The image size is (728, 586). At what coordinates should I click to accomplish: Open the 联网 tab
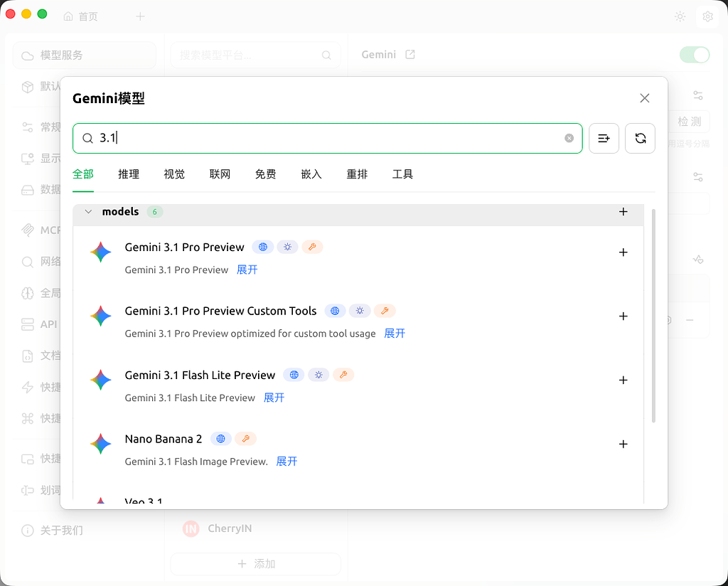click(x=220, y=174)
